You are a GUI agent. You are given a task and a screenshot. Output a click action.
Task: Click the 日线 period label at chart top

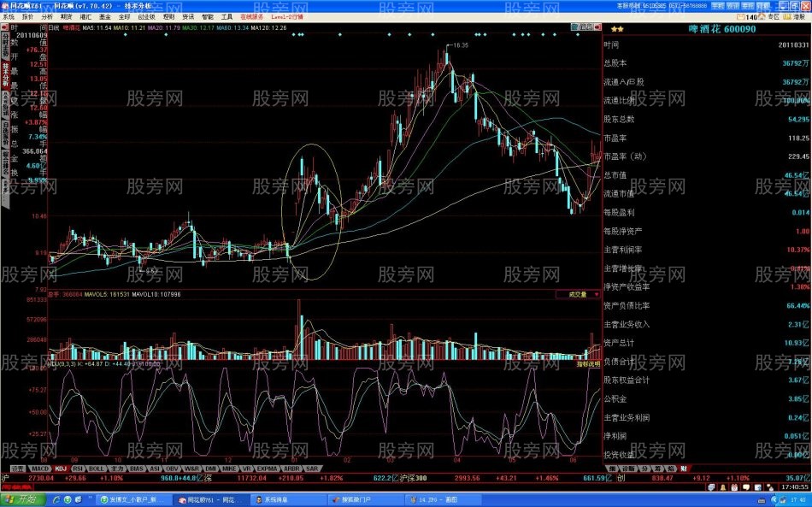click(x=53, y=28)
